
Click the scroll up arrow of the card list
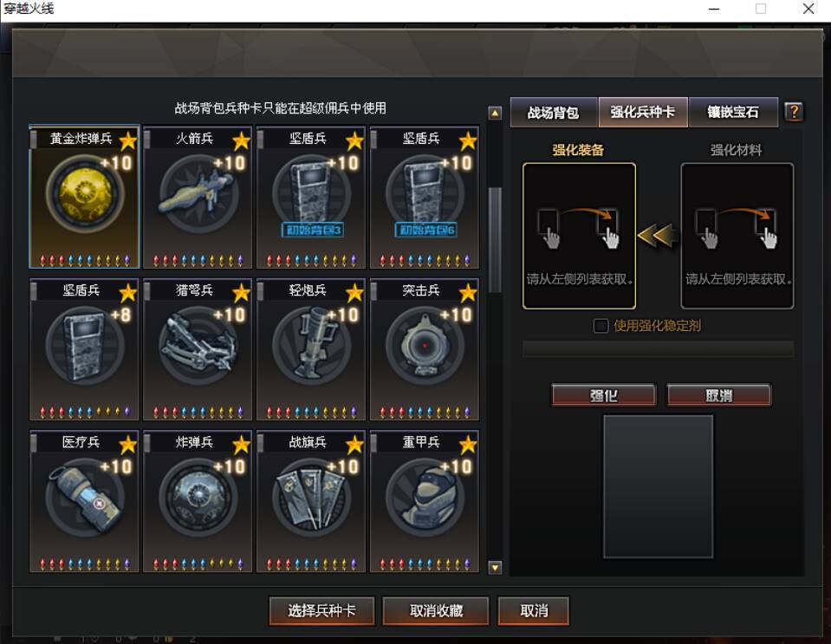495,113
